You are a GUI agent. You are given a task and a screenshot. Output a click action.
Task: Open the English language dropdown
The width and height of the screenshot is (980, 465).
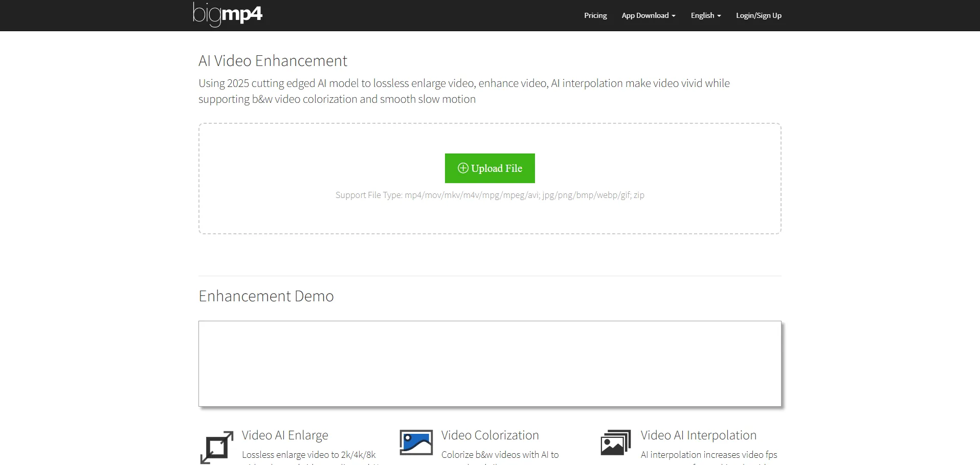point(705,15)
